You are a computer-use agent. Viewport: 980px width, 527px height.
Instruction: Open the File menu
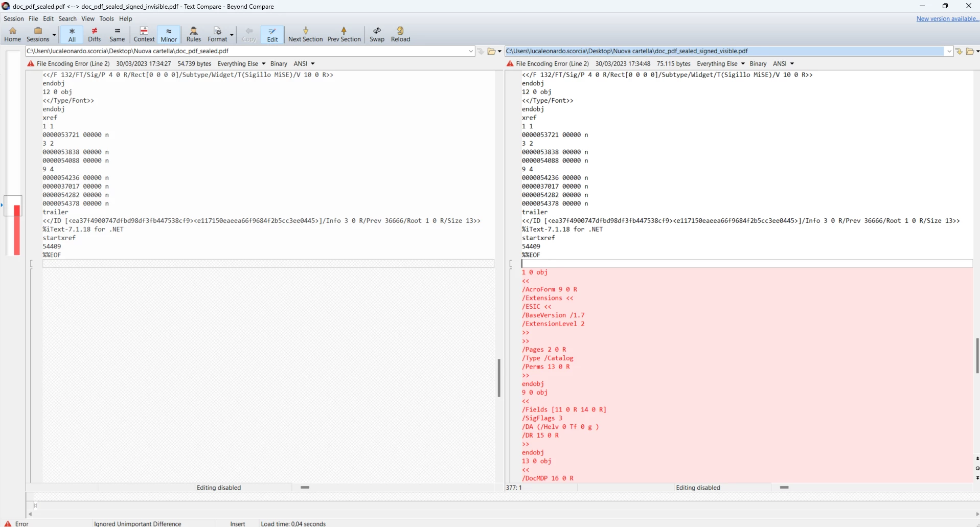[33, 19]
